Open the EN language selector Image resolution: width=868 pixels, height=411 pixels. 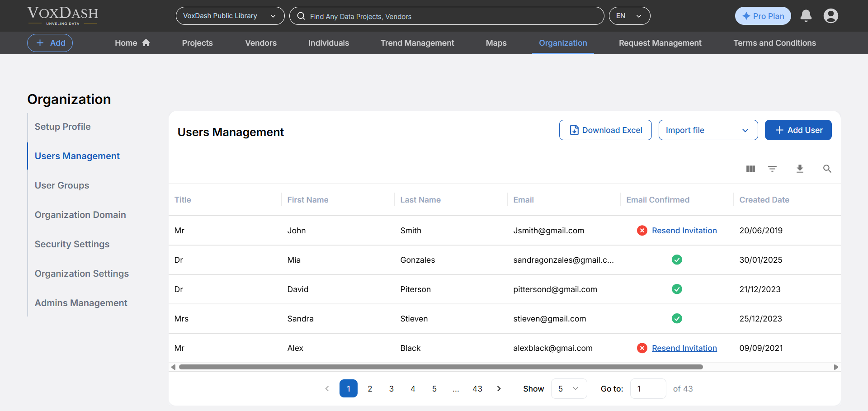(x=629, y=15)
